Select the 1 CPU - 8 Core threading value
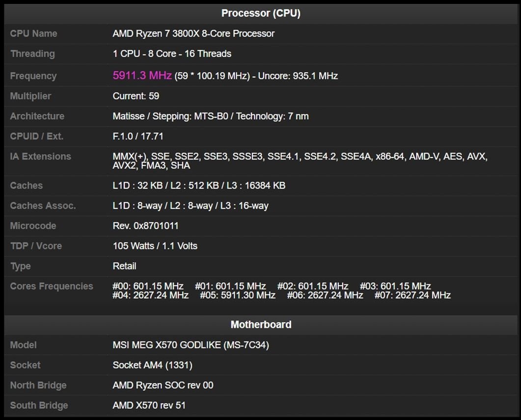This screenshot has width=521, height=420. pyautogui.click(x=172, y=53)
